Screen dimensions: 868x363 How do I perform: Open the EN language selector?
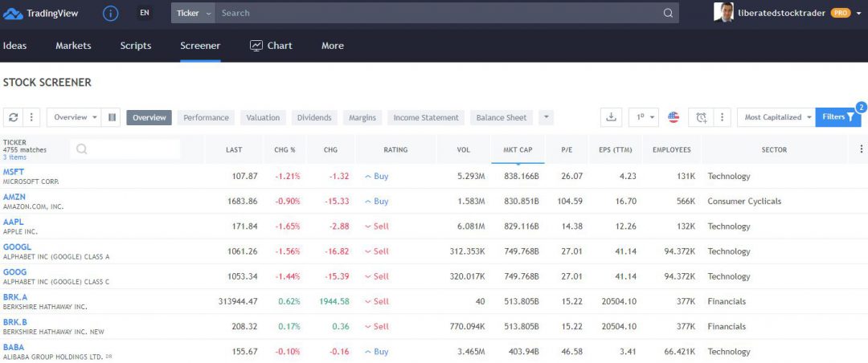pyautogui.click(x=145, y=13)
